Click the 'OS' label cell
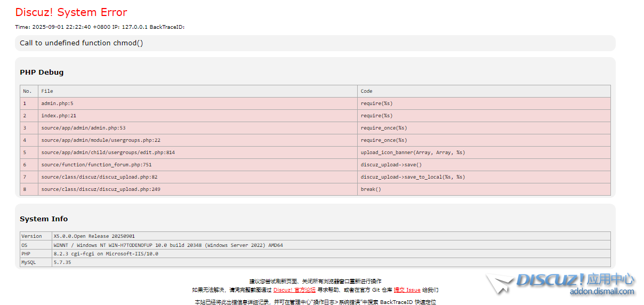This screenshot has height=305, width=644. click(36, 245)
